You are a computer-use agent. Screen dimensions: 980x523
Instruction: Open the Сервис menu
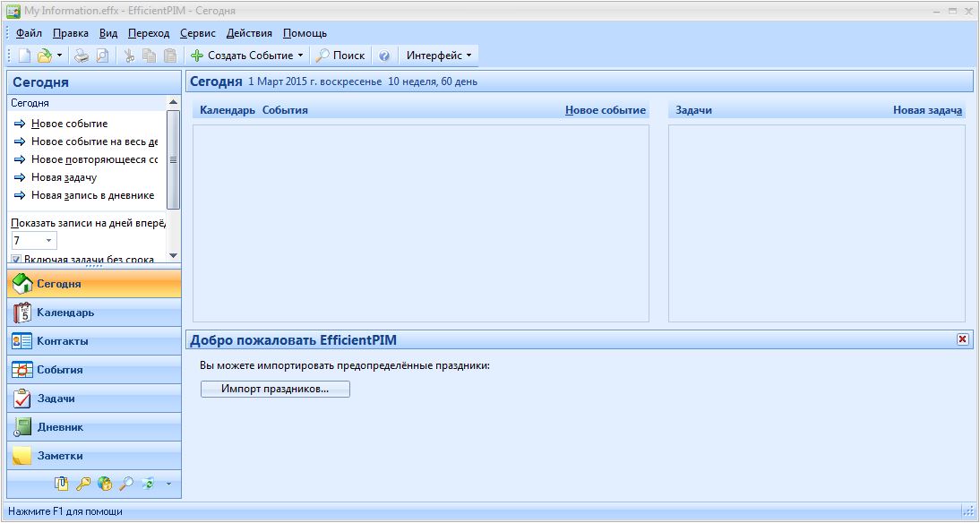point(197,33)
